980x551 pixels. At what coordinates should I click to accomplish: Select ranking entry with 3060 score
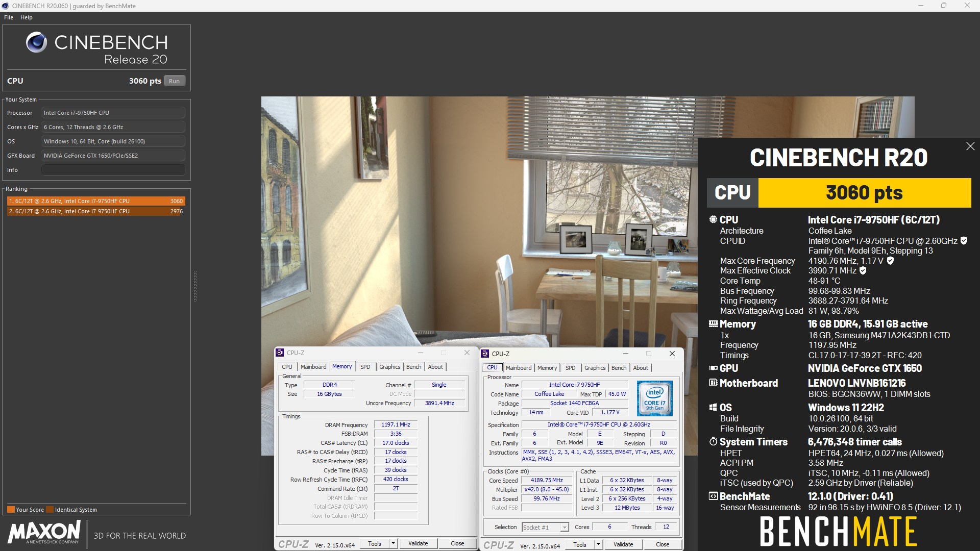pos(96,201)
